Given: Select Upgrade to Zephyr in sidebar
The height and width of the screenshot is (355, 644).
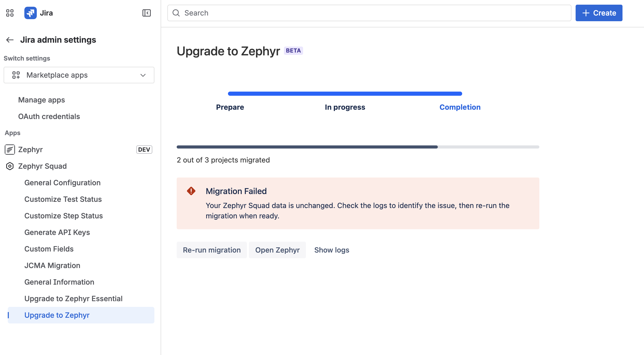Looking at the screenshot, I should [81, 315].
